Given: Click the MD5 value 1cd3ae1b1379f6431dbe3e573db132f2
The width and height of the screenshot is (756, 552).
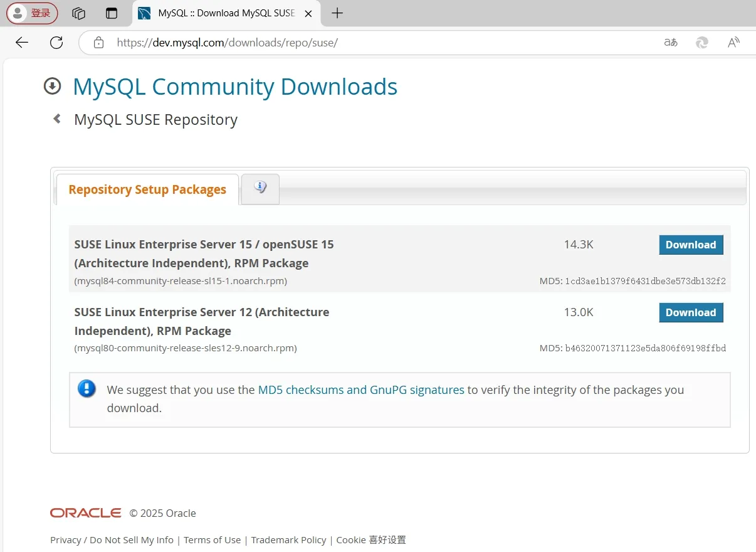Looking at the screenshot, I should coord(645,281).
